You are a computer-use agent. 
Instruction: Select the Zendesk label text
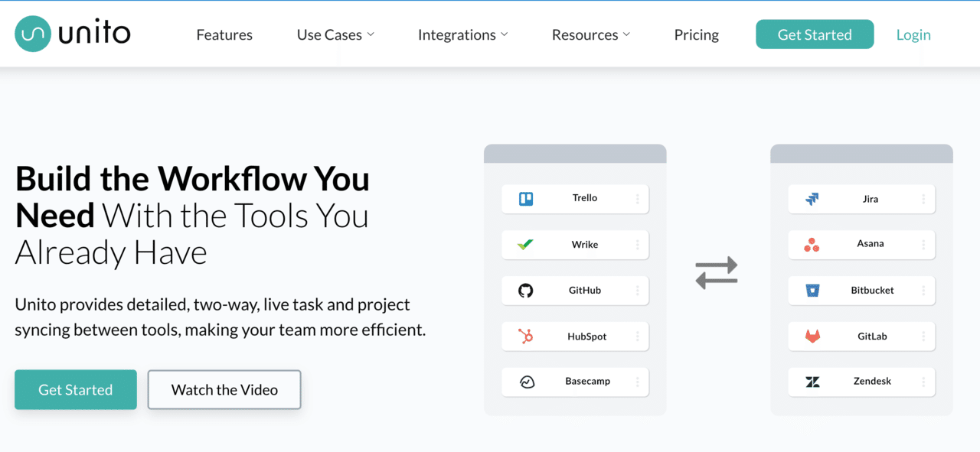coord(873,382)
